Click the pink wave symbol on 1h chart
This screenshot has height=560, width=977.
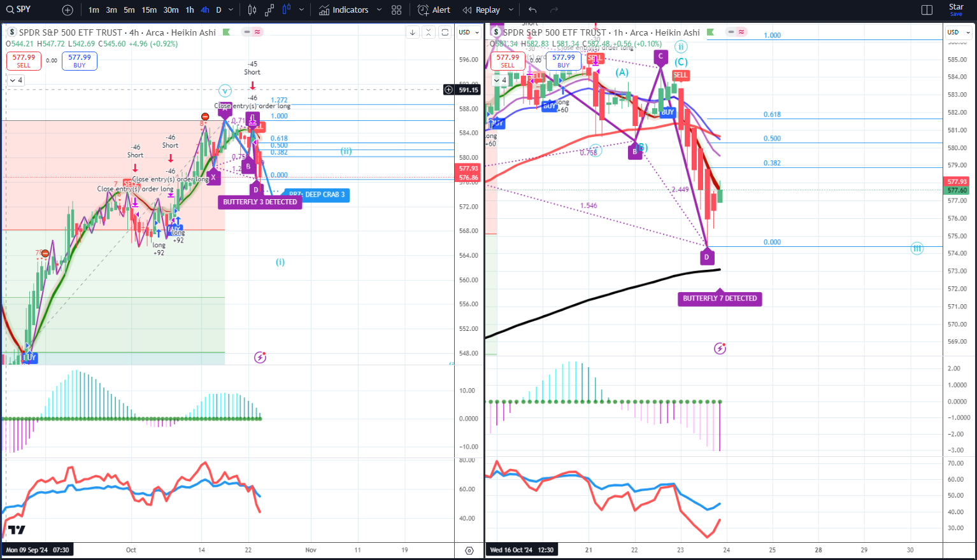742,32
